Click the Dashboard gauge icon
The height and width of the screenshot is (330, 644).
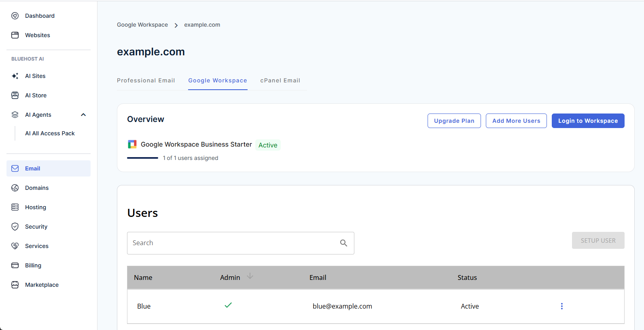15,16
